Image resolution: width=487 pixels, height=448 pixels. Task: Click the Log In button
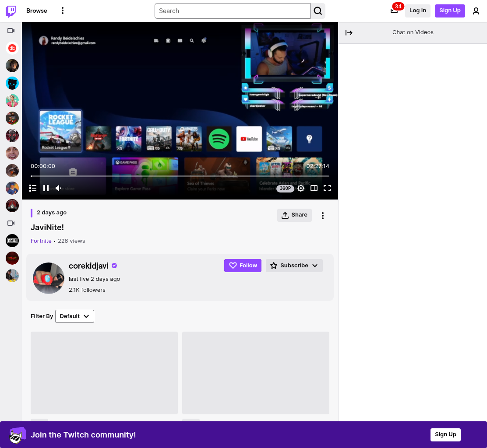pos(417,10)
